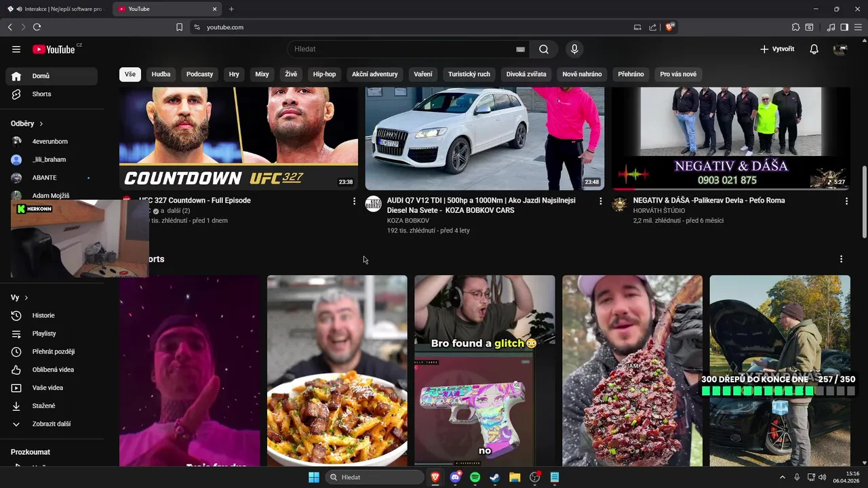Screen dimensions: 868x488
Task: Open the YouTube hamburger guide menu
Action: (x=16, y=49)
